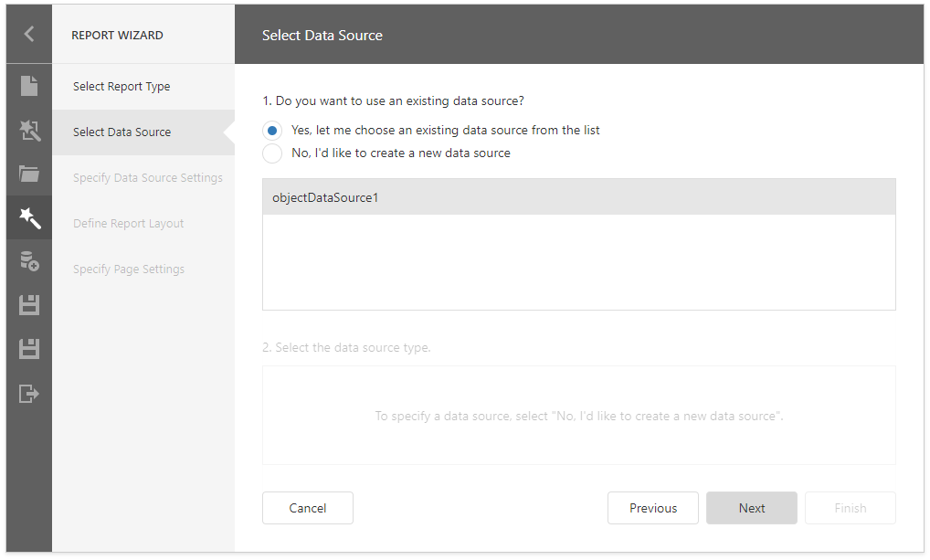Image resolution: width=930 pixels, height=560 pixels.
Task: Proceed with the Next button
Action: [752, 508]
